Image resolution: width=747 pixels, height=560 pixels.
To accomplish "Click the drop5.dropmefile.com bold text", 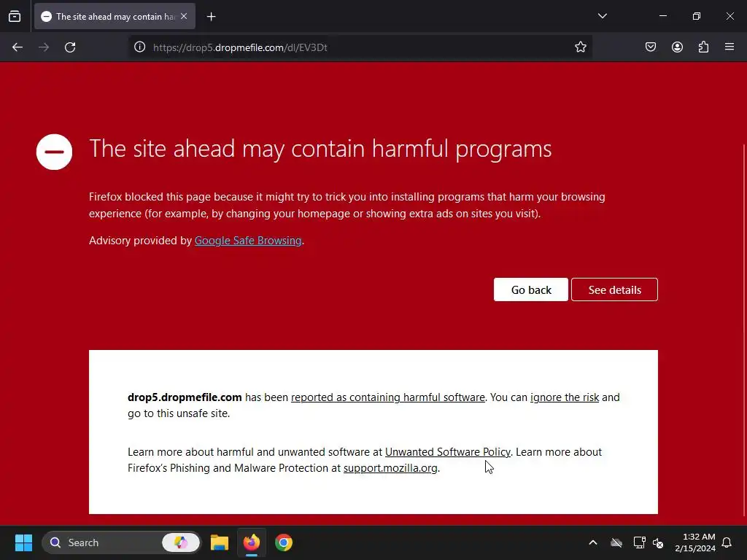I will (x=185, y=397).
